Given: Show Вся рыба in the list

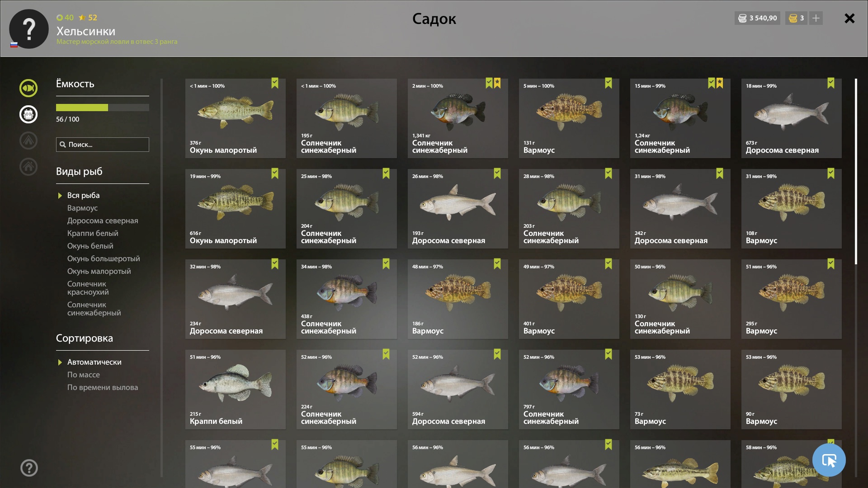Looking at the screenshot, I should click(x=84, y=195).
